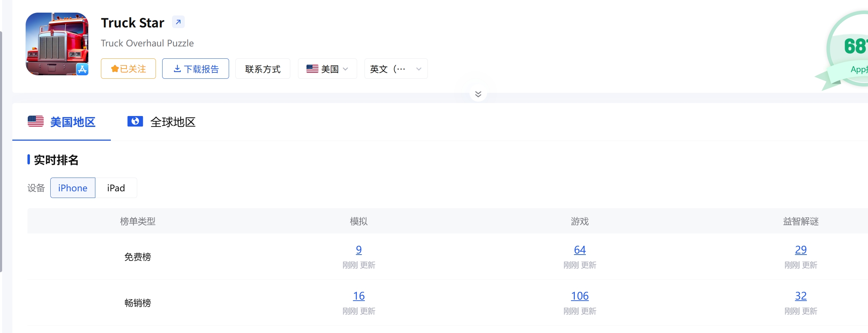Open the 美国 country dropdown

tap(328, 69)
